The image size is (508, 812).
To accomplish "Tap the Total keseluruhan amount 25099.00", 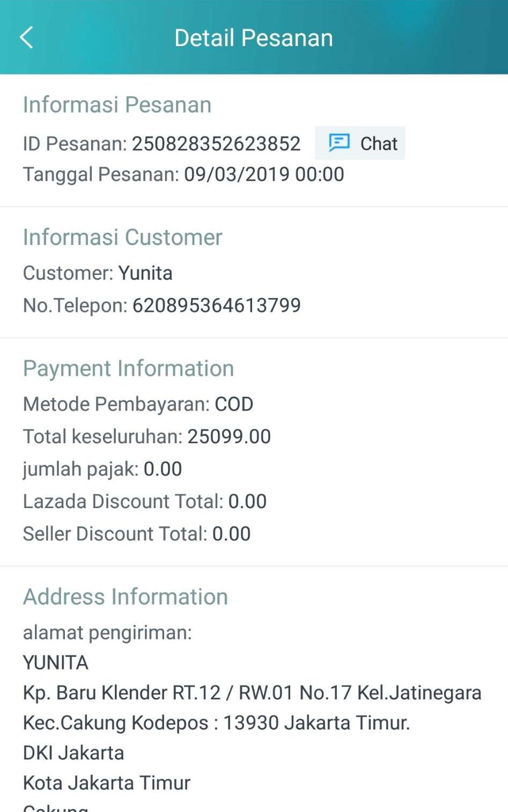I will 229,436.
